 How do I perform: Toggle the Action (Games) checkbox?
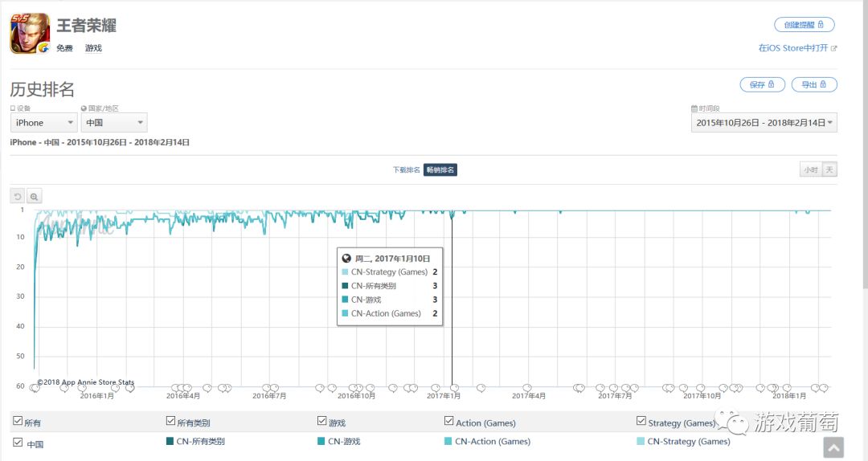coord(449,421)
